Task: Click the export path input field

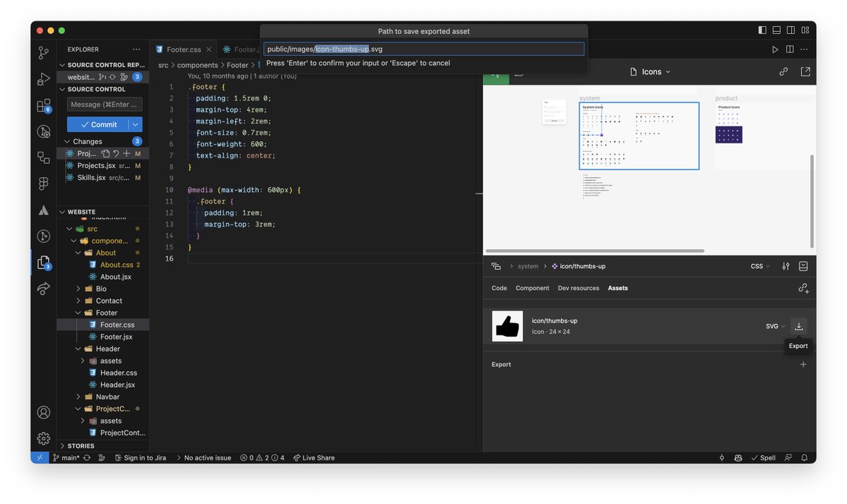Action: pos(423,49)
